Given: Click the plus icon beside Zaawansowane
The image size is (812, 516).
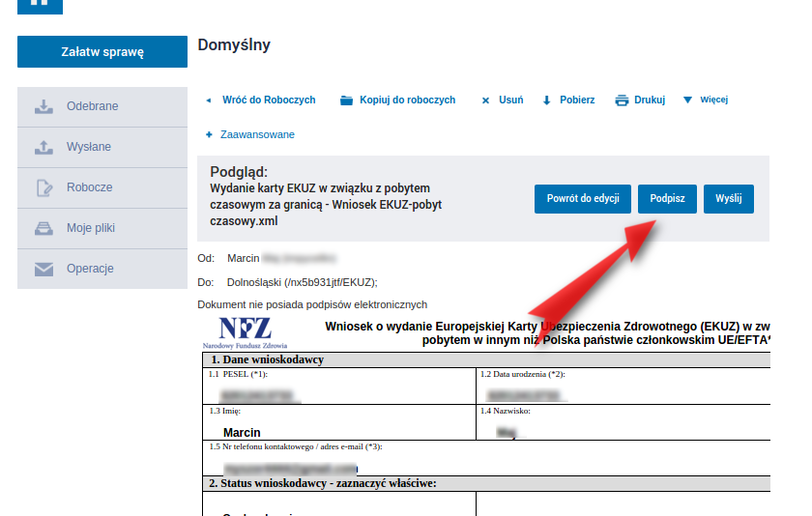Looking at the screenshot, I should pos(209,134).
